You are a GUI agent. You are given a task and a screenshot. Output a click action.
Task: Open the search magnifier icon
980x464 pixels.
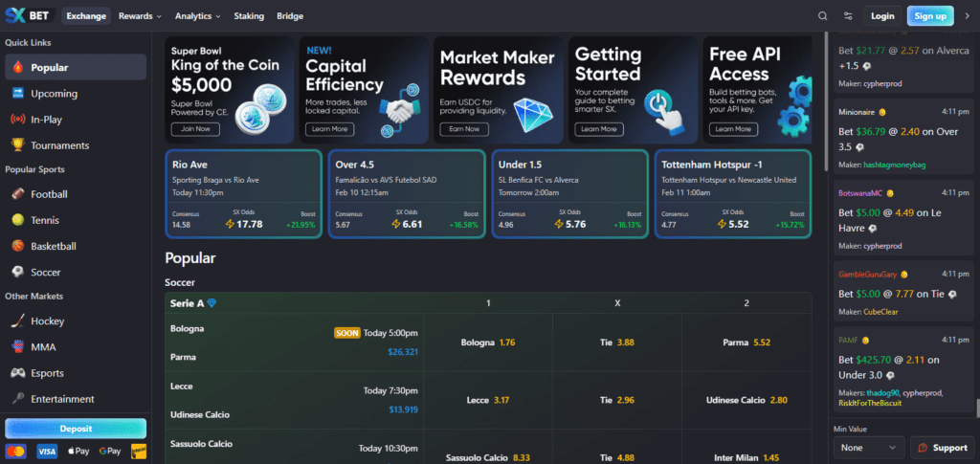[822, 16]
